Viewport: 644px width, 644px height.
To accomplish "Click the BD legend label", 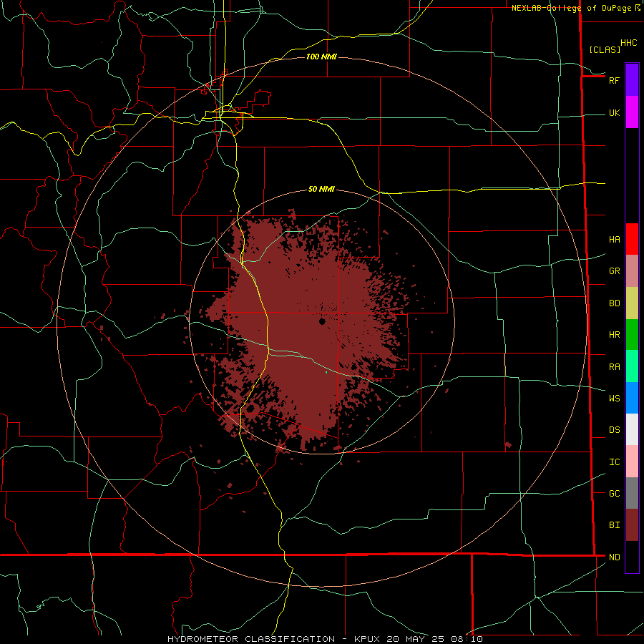I will click(614, 303).
